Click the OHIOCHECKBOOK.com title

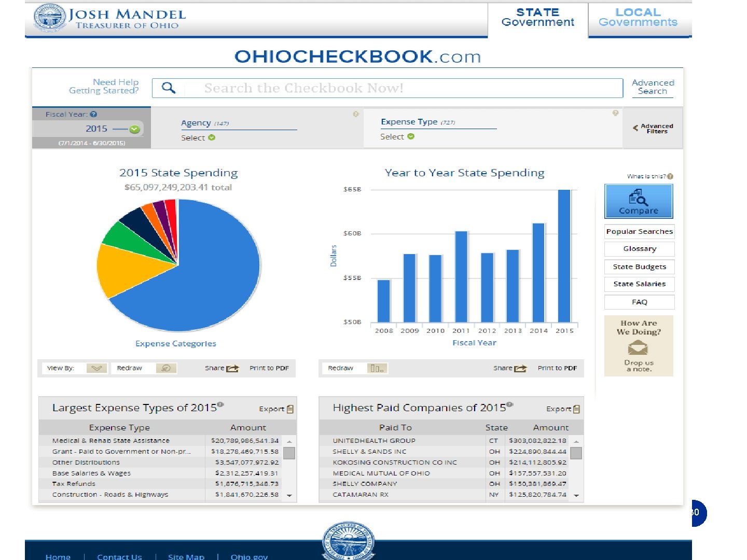(x=357, y=57)
